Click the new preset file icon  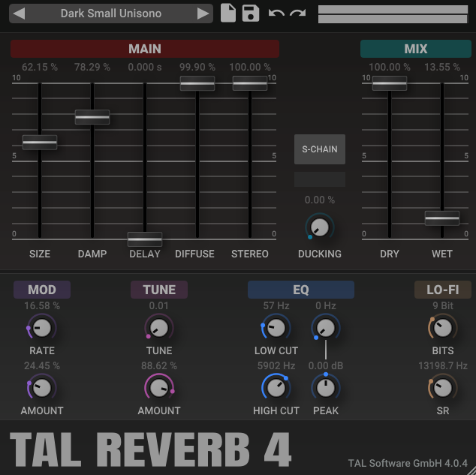point(227,13)
